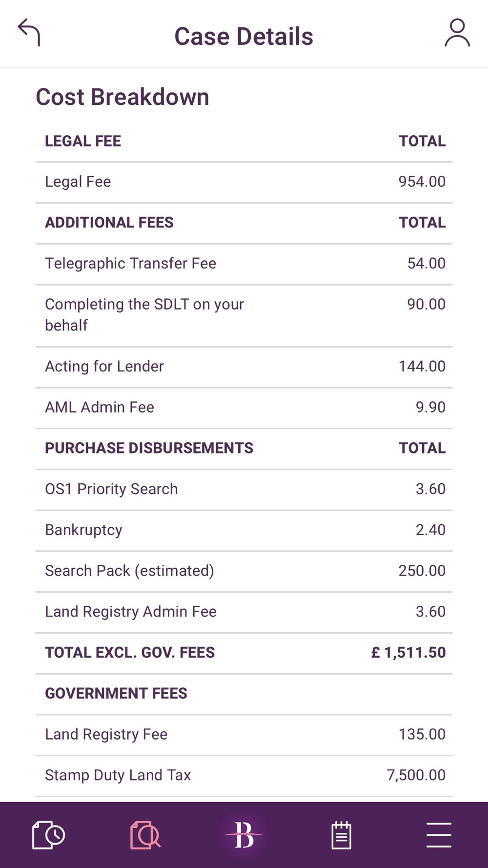This screenshot has width=488, height=868.
Task: Tap the Telegraphic Transfer Fee row
Action: coord(244,264)
